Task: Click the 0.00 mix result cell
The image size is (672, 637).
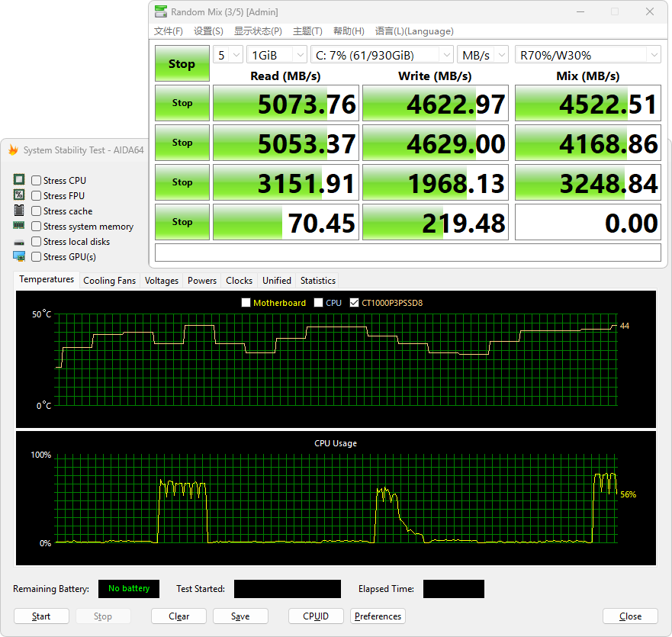Action: pos(588,222)
